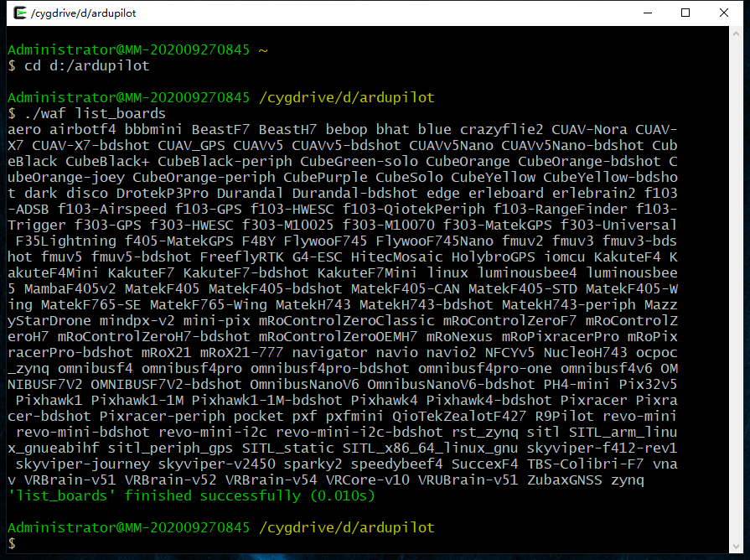The width and height of the screenshot is (750, 560).
Task: Click the board name 'FlywooF745Nano'
Action: pyautogui.click(x=434, y=241)
